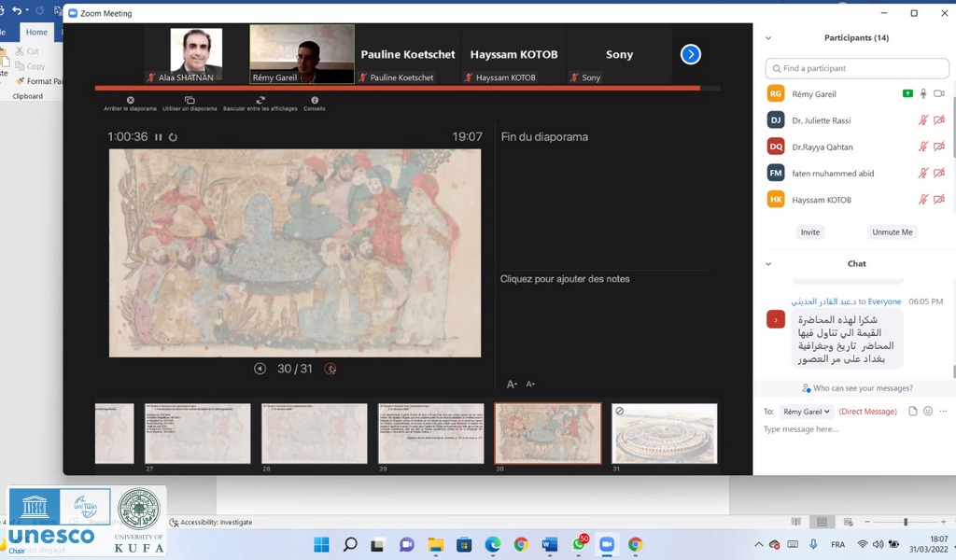Toggle Hayssam KOTOB's disabled video icon
956x560 pixels.
coord(939,200)
